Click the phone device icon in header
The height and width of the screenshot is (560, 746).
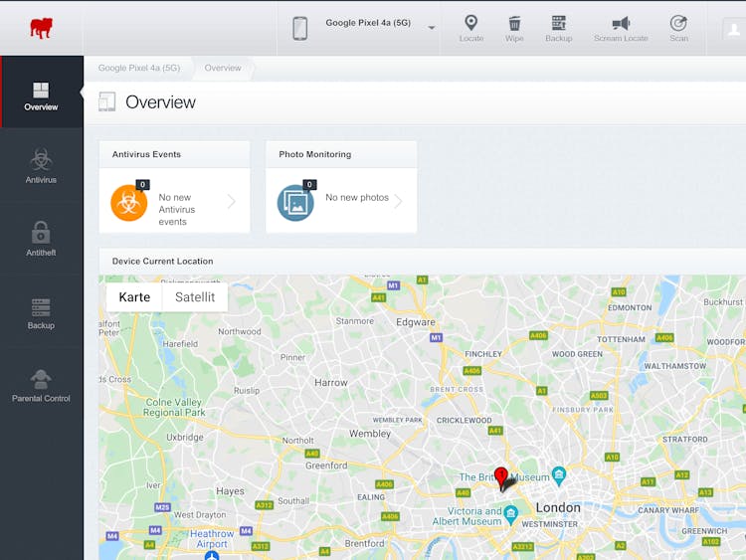tap(300, 28)
